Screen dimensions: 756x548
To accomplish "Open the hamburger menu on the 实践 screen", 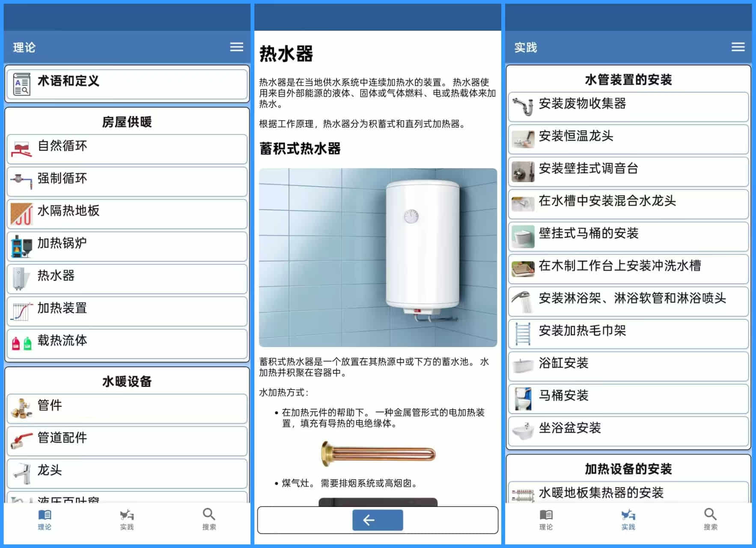I will pyautogui.click(x=738, y=47).
